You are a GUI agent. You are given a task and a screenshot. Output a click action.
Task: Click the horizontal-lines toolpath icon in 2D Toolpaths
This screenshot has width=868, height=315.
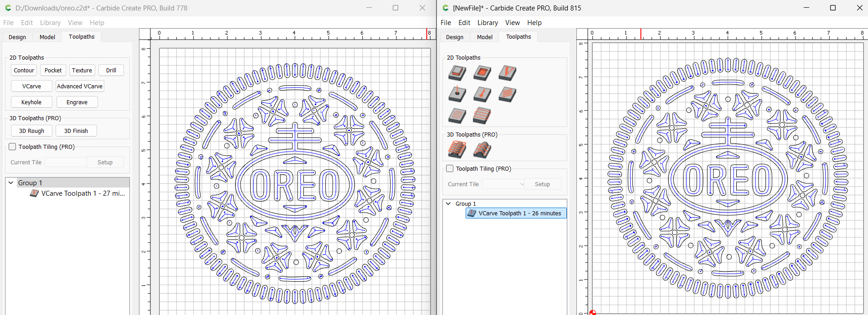coord(482,116)
